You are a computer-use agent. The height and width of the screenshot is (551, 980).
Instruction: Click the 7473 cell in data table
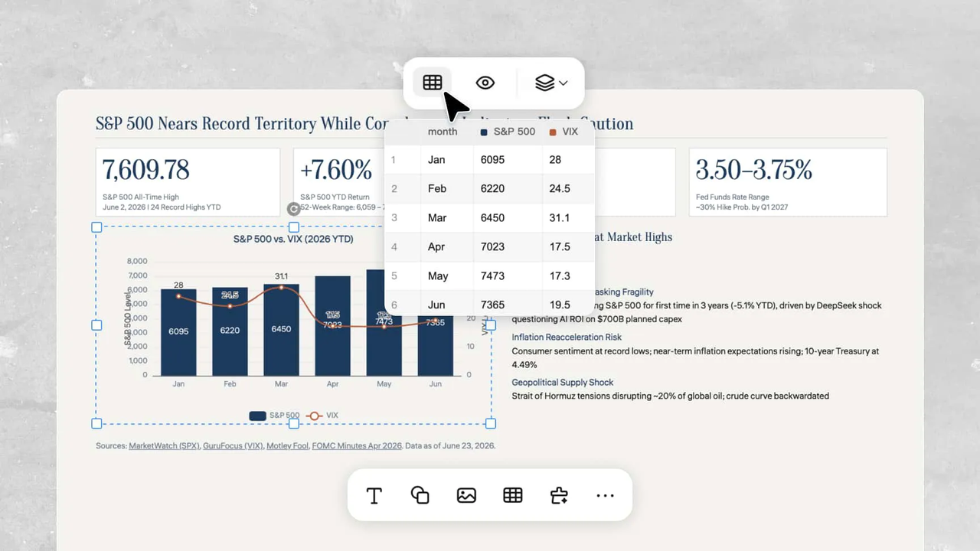coord(508,276)
